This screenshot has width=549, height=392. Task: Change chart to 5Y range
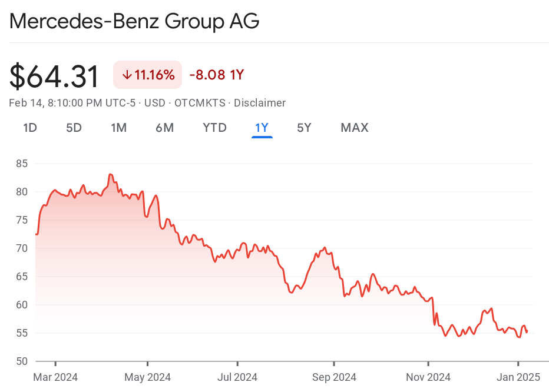304,128
